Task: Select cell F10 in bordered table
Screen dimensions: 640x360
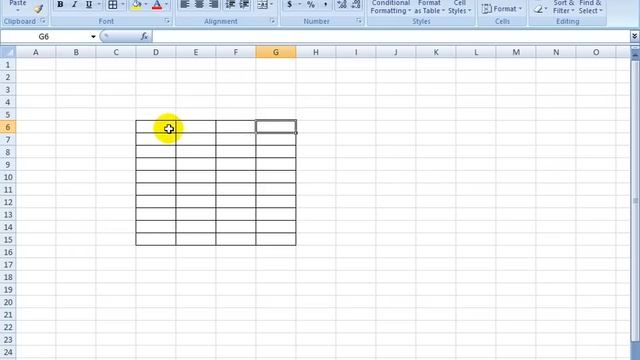Action: tap(236, 177)
